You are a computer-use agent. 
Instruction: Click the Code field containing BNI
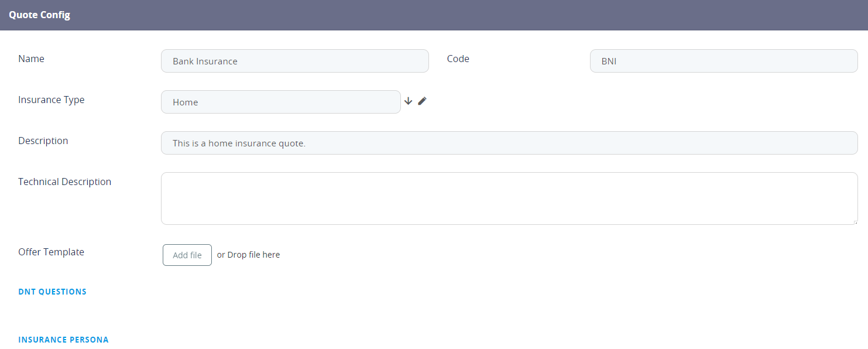click(723, 61)
